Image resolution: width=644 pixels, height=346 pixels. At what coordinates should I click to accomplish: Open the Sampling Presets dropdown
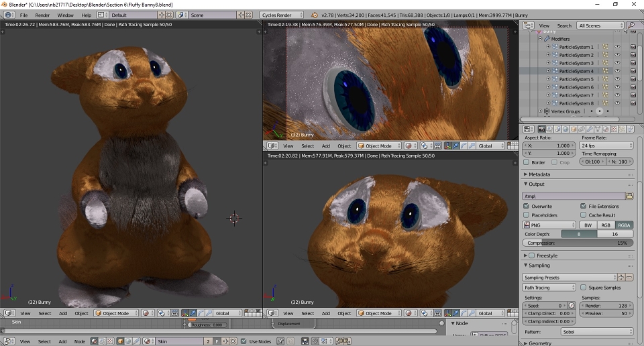570,278
